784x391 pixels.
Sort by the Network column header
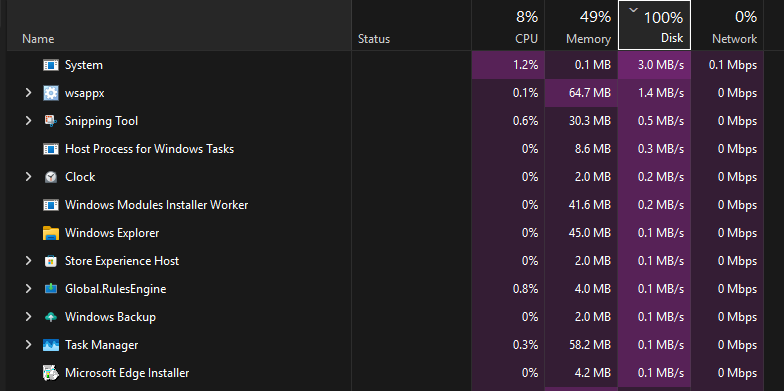728,25
